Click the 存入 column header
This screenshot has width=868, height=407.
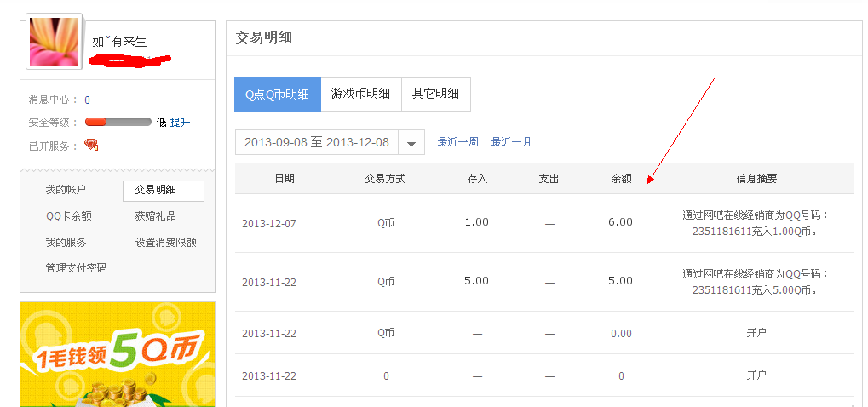tap(477, 179)
